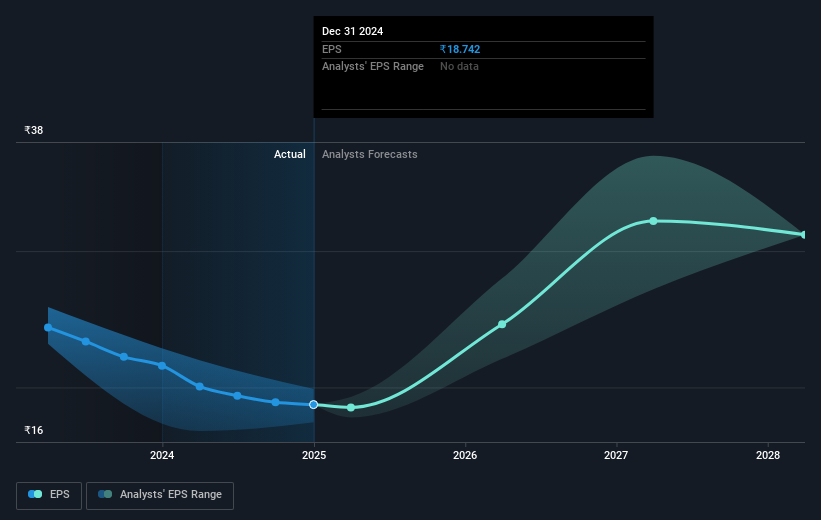Click the 2025 x-axis label

click(314, 456)
